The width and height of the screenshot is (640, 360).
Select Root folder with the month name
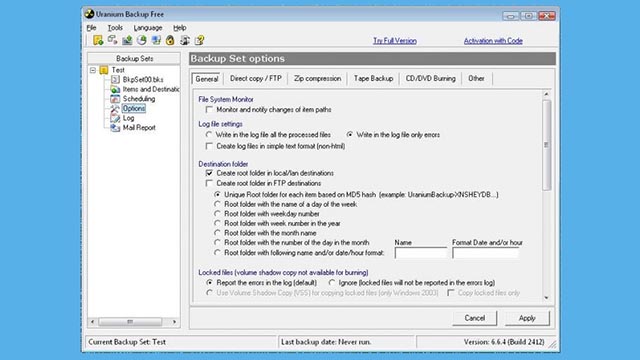[x=218, y=233]
